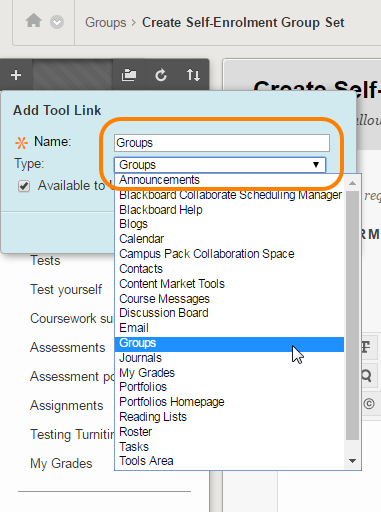381x512 pixels.
Task: Open the breadcrumb chevron circle menu
Action: coord(57,22)
